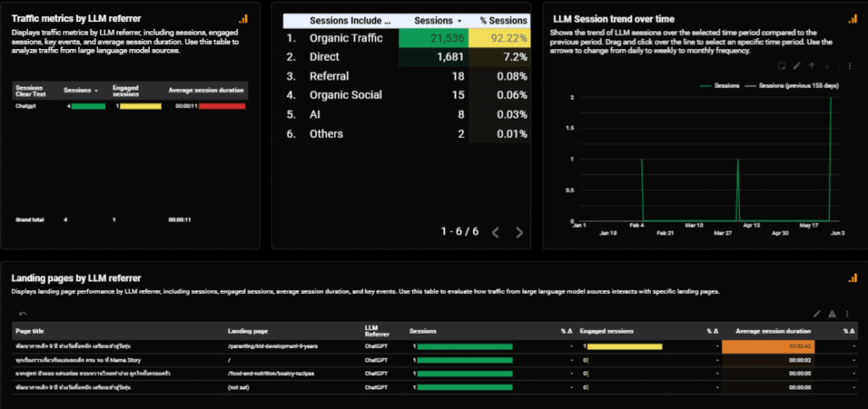Screen dimensions: 868x409
Task: Go to next page of channel table
Action: pos(520,232)
